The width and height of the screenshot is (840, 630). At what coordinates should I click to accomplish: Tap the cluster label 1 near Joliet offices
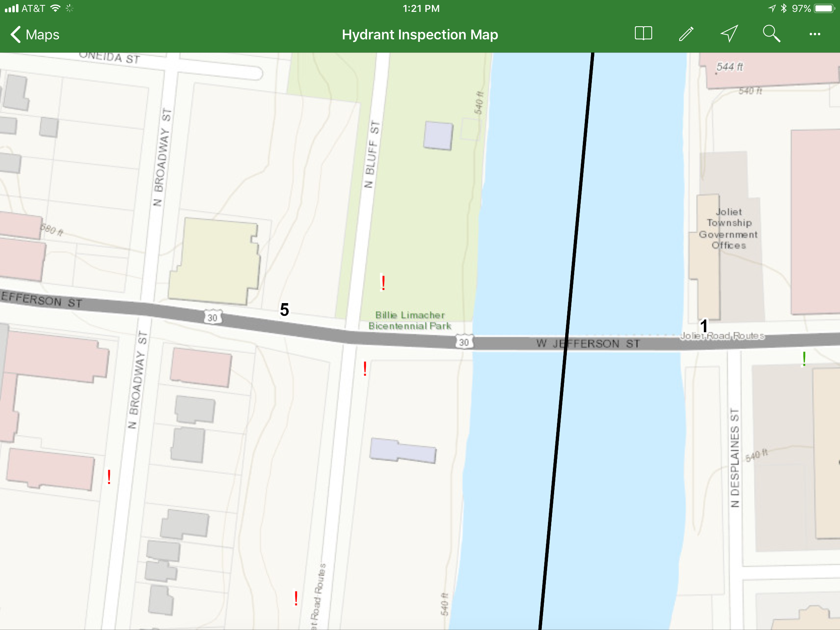(x=704, y=326)
